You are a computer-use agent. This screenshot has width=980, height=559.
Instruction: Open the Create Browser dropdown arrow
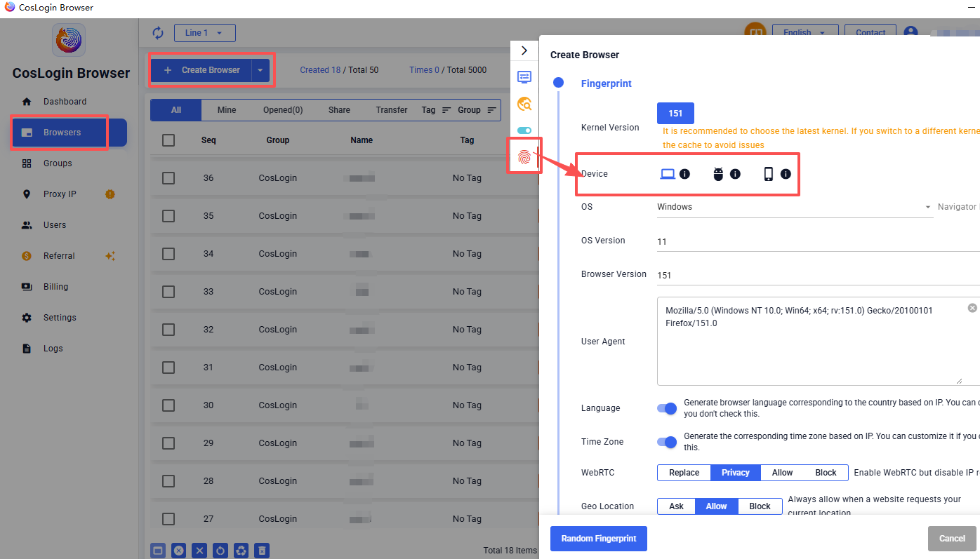point(260,70)
